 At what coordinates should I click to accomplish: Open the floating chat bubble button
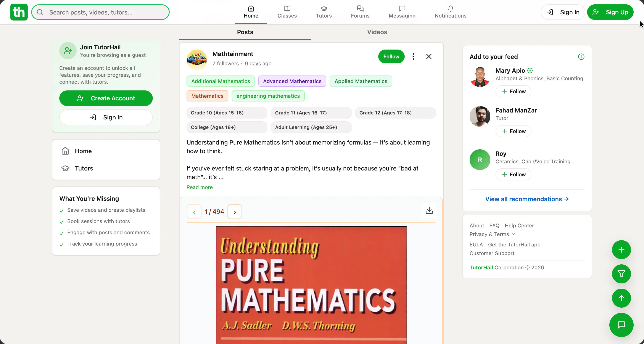click(x=621, y=325)
